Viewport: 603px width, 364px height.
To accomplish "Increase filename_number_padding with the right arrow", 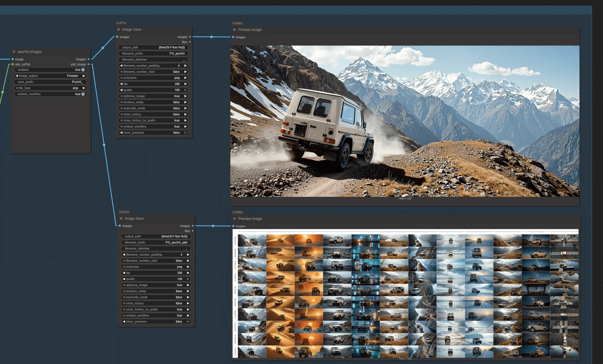I will pos(186,65).
